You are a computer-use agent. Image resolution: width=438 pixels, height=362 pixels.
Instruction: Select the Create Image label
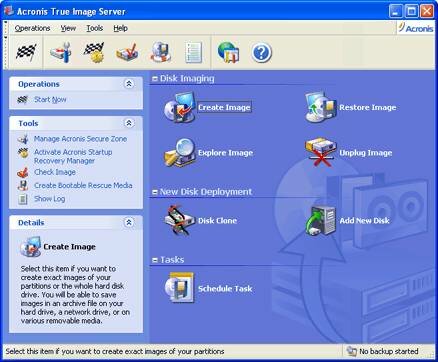pos(224,107)
